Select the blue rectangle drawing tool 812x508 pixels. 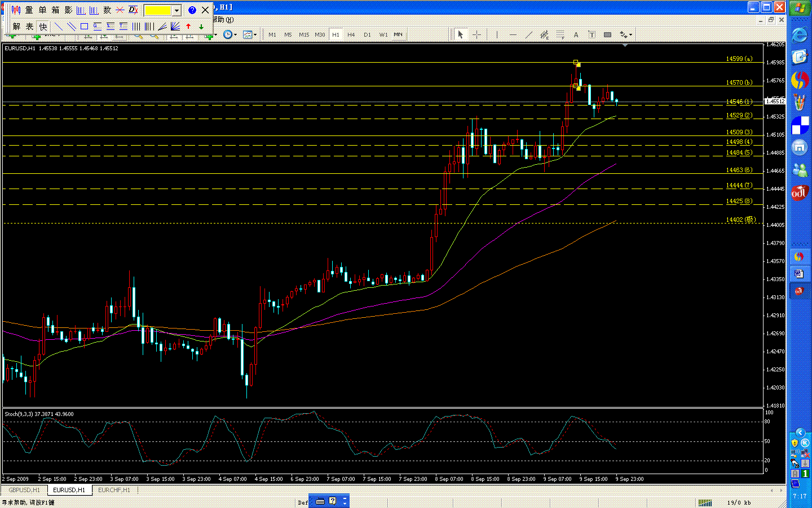pyautogui.click(x=84, y=27)
